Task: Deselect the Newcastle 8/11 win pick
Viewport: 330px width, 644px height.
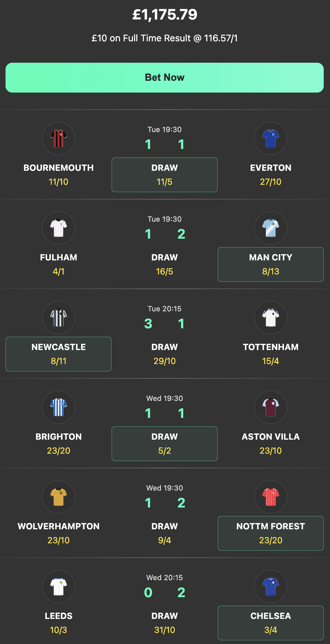Action: pyautogui.click(x=59, y=354)
